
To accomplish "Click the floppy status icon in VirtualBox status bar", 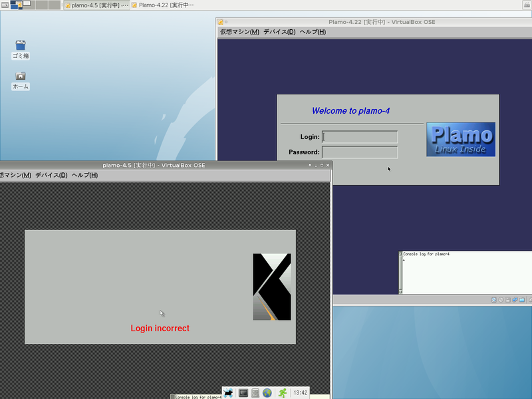I will [x=508, y=300].
